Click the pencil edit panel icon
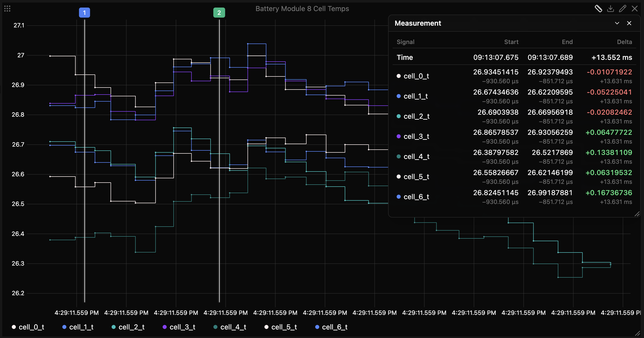This screenshot has height=338, width=644. [x=622, y=9]
